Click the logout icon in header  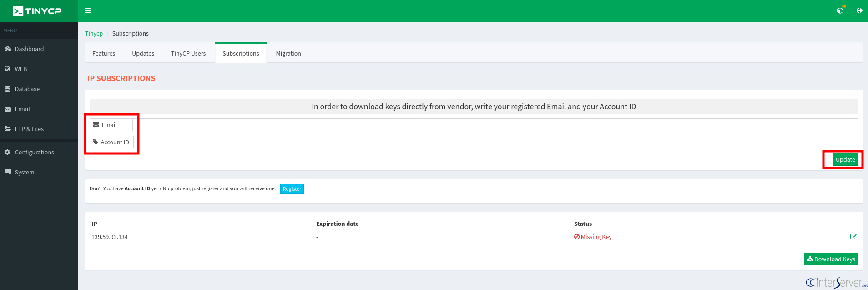tap(859, 10)
